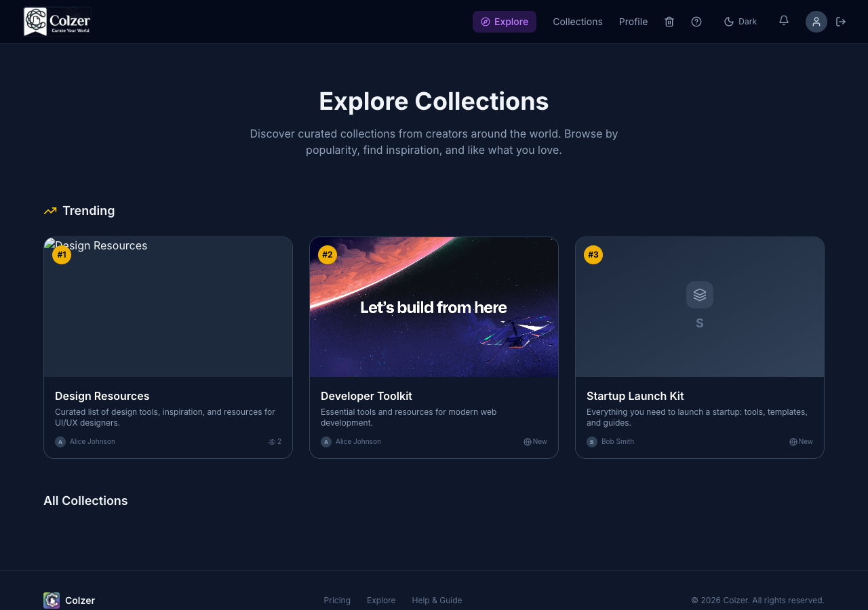This screenshot has height=610, width=868.
Task: Click the user avatar icon in the header
Action: [x=816, y=21]
